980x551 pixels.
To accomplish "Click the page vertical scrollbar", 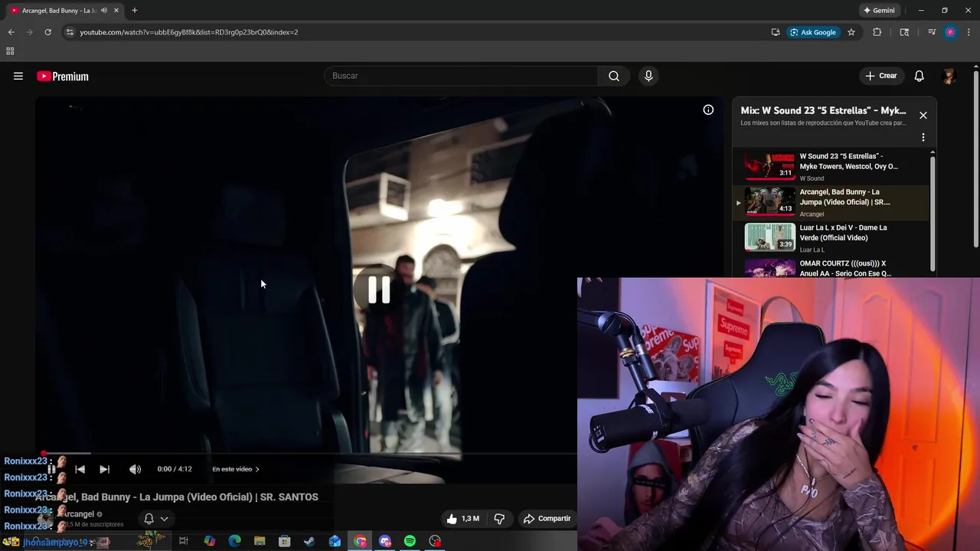I will (x=976, y=161).
